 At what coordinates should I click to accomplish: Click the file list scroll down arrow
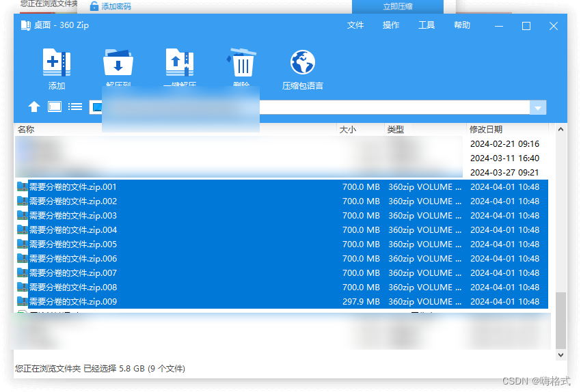tap(560, 354)
